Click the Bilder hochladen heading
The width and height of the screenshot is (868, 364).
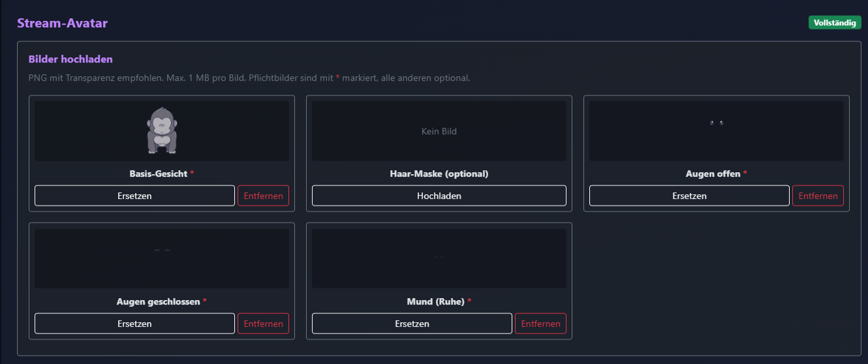tap(70, 59)
